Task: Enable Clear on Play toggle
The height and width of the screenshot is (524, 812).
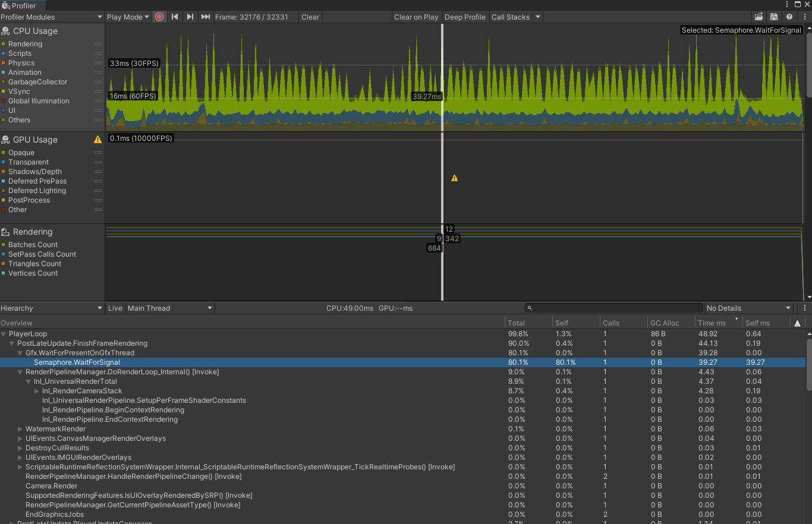Action: pos(416,17)
